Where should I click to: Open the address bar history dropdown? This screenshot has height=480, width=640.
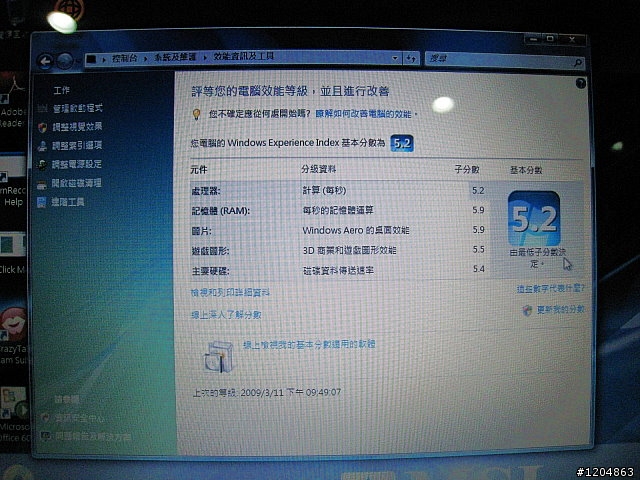(395, 58)
